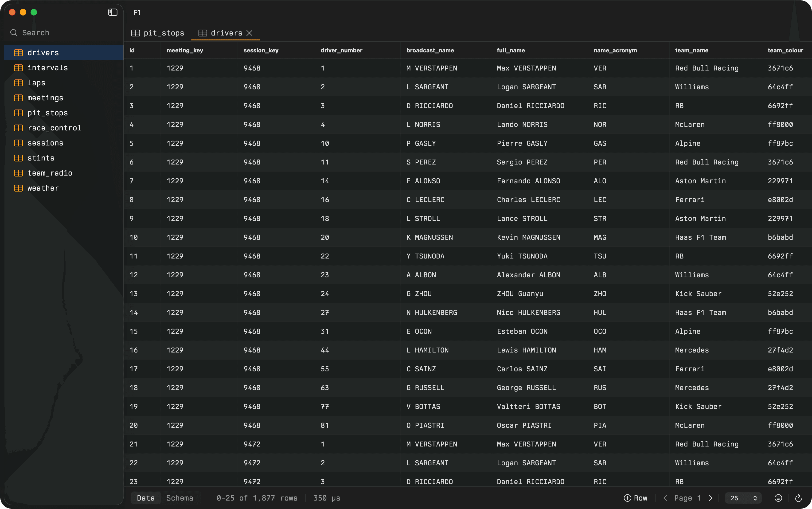Open the pit_stops table from the sidebar
Image resolution: width=812 pixels, height=509 pixels.
click(x=47, y=113)
